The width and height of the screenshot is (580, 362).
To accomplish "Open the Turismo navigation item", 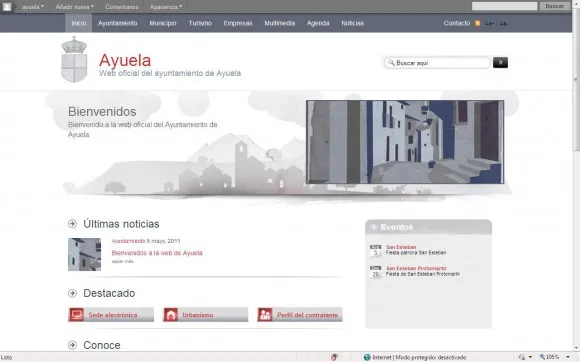I will tap(200, 23).
